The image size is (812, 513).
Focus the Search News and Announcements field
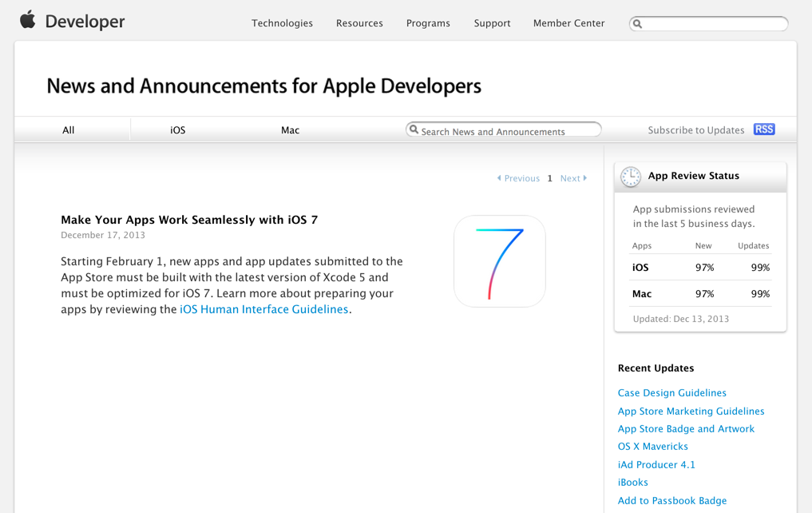tap(503, 129)
